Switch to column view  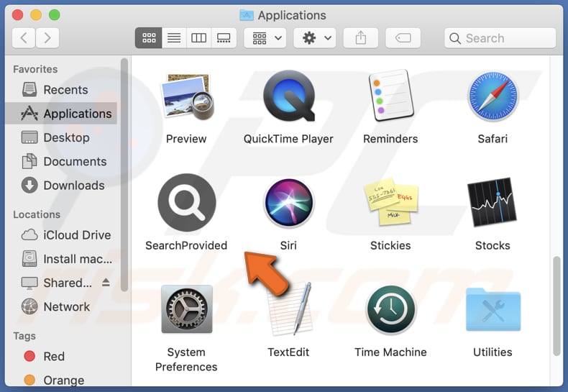(x=198, y=37)
